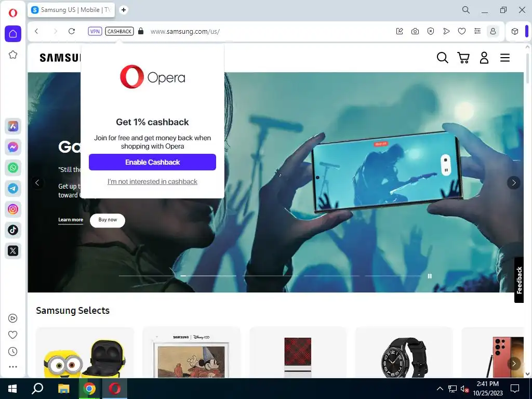Go back to the previous page
This screenshot has width=532, height=399.
[37, 31]
